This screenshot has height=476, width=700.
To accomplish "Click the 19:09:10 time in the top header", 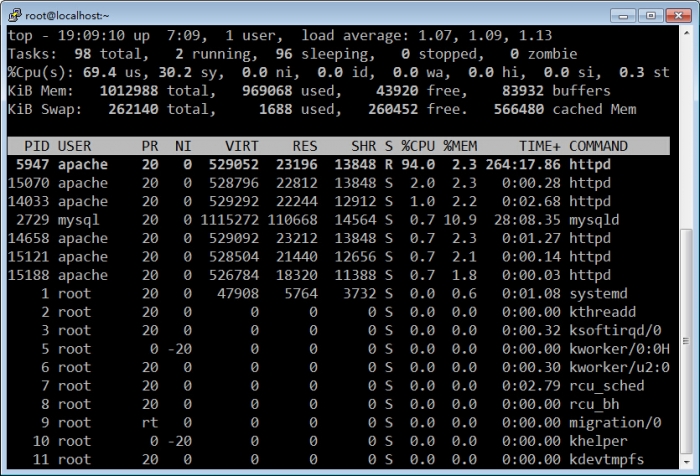I will tap(91, 35).
